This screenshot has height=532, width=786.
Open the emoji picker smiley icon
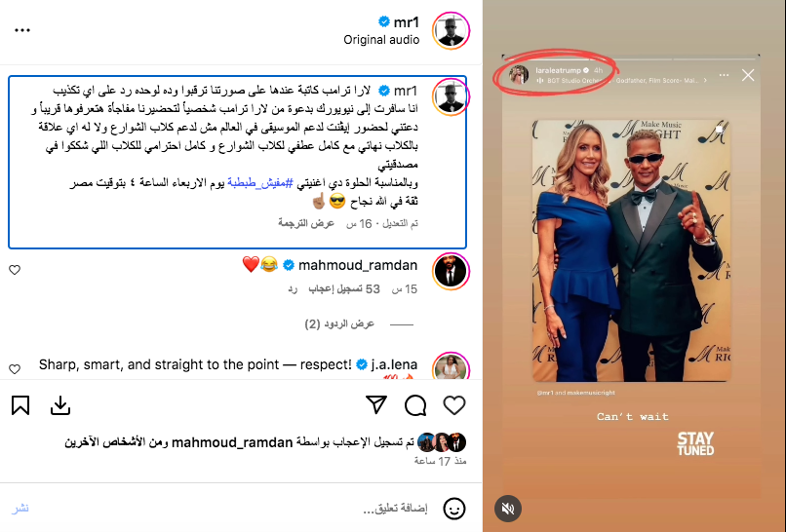pos(454,509)
